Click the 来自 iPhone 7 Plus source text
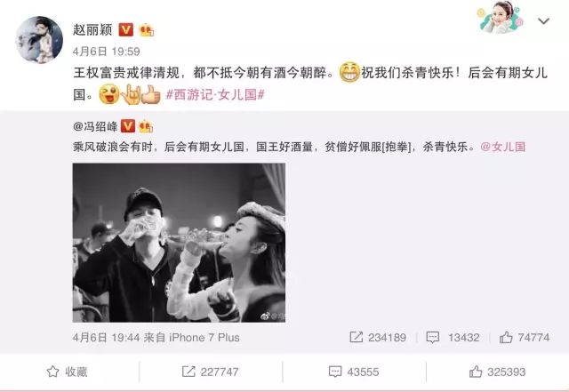This screenshot has width=569, height=392. tap(192, 337)
